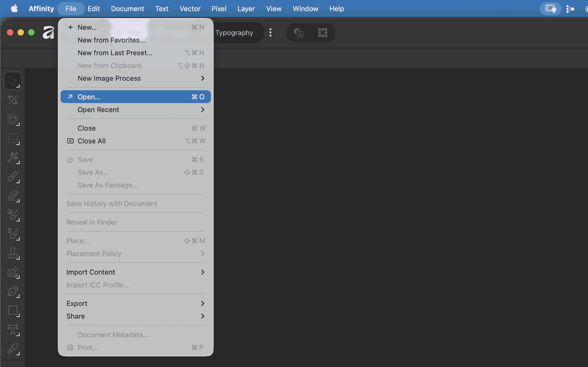Open the Document menu
The height and width of the screenshot is (367, 588).
click(x=128, y=9)
